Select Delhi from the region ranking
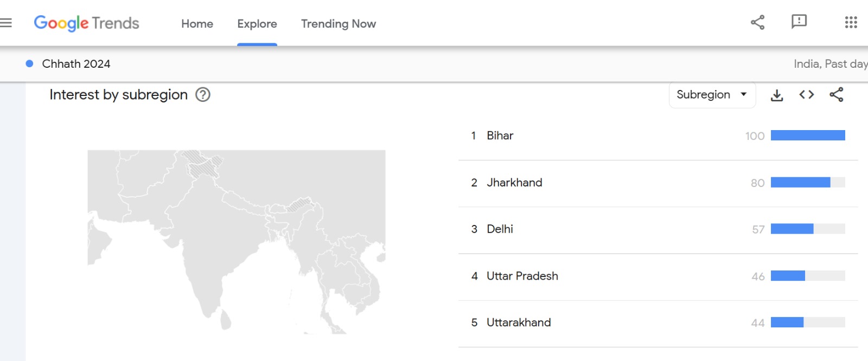This screenshot has width=868, height=361. click(x=500, y=229)
